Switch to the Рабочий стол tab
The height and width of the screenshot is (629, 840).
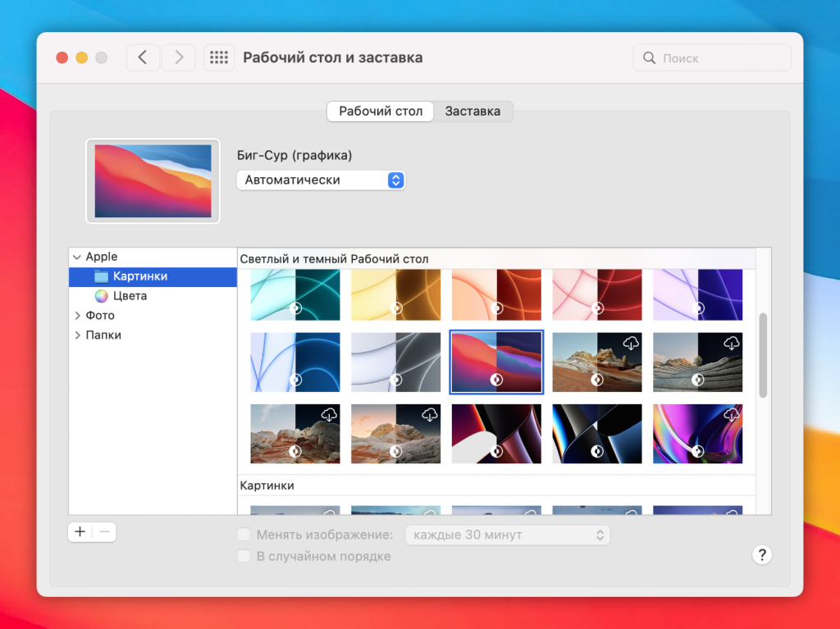click(x=381, y=112)
